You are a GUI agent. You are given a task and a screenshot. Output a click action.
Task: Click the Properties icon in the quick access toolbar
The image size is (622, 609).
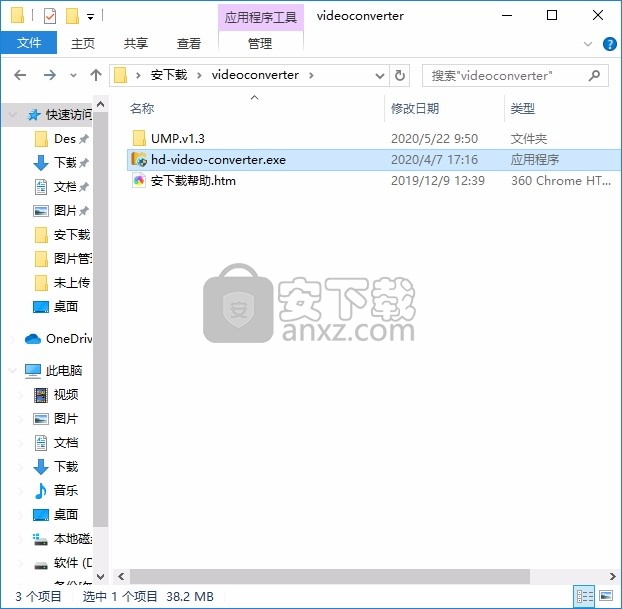(50, 16)
